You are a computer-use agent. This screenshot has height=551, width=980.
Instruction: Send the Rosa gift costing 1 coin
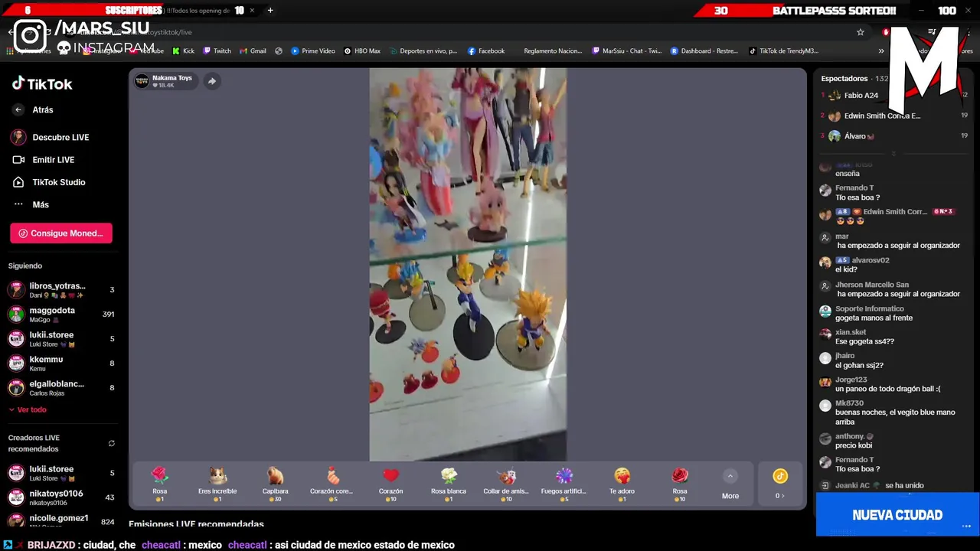pyautogui.click(x=159, y=484)
